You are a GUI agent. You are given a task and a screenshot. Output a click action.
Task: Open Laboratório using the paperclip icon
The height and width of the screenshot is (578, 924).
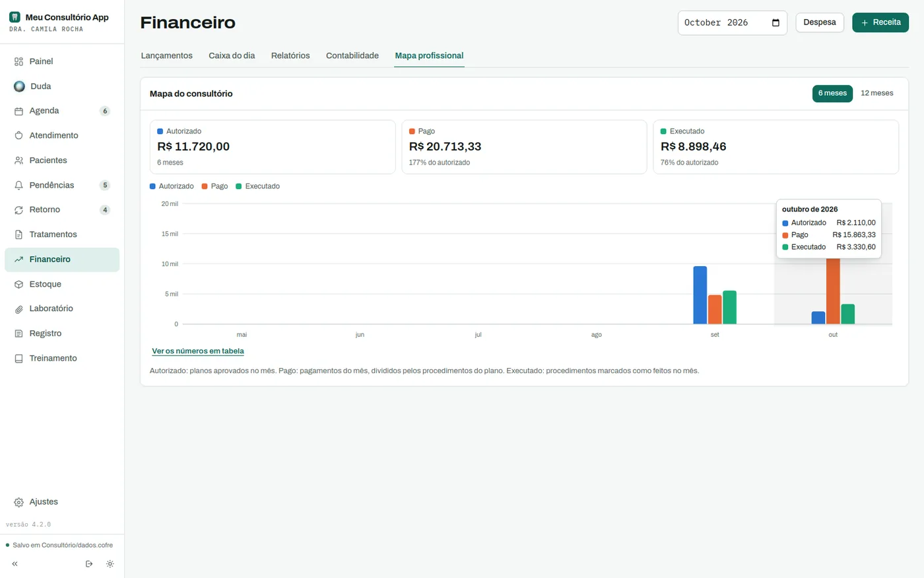18,308
